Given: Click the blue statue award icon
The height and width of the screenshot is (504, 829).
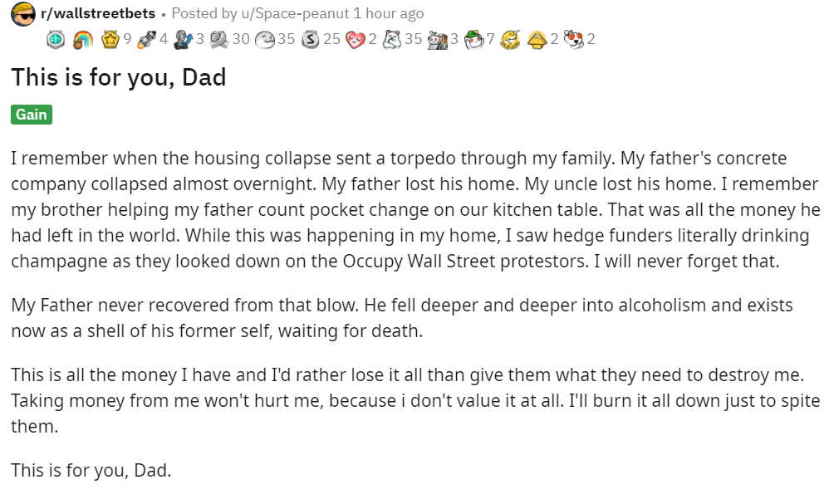Looking at the screenshot, I should [x=184, y=38].
